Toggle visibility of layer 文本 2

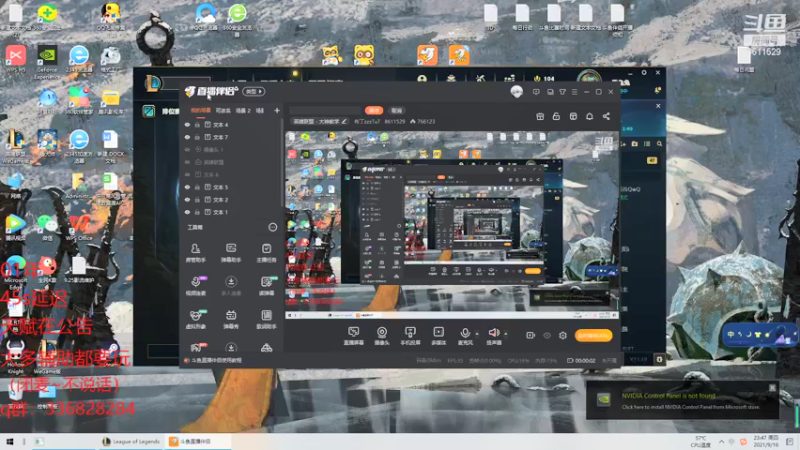point(187,199)
